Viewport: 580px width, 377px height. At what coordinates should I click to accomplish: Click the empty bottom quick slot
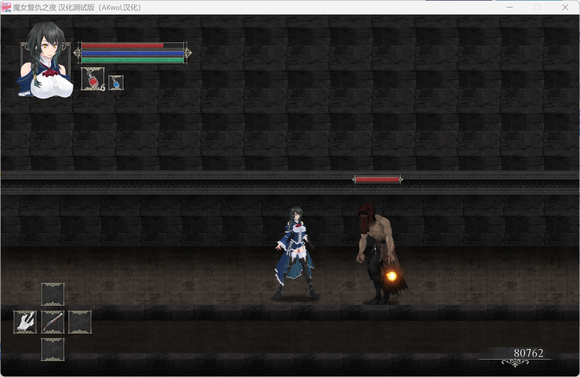click(x=53, y=349)
